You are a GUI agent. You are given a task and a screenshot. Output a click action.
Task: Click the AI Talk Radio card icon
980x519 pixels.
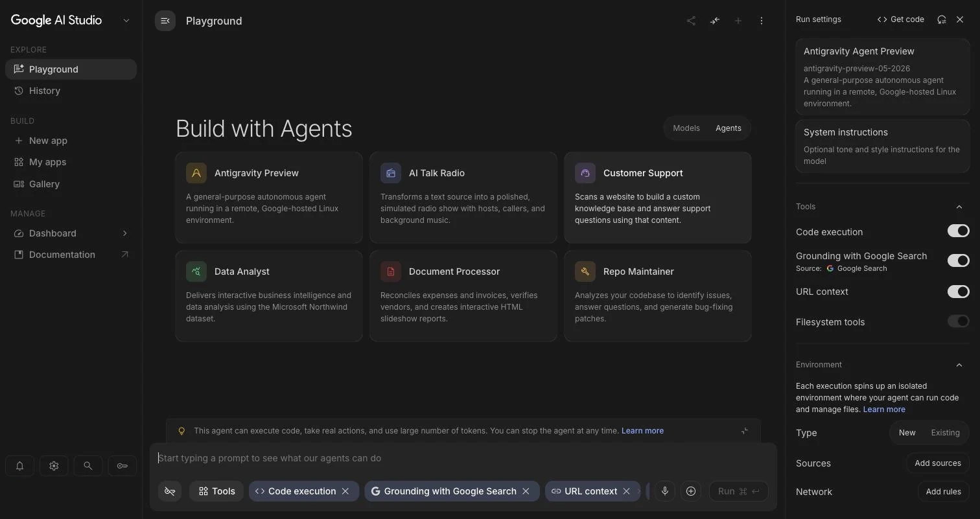click(391, 173)
